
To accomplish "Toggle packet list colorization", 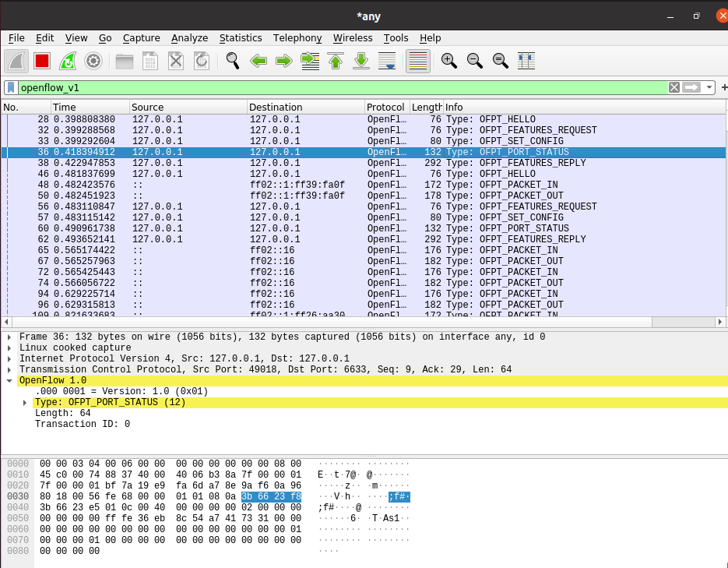I will (418, 61).
